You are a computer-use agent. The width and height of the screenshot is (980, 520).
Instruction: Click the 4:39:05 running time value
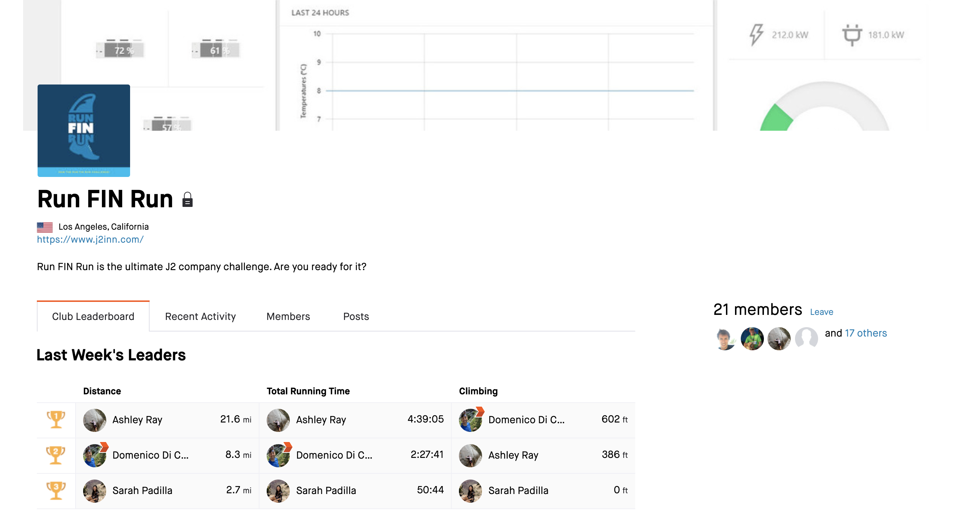click(425, 419)
